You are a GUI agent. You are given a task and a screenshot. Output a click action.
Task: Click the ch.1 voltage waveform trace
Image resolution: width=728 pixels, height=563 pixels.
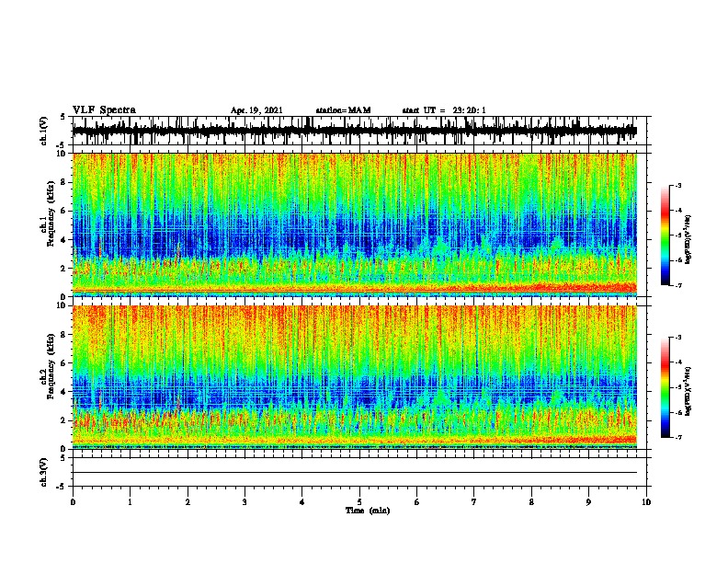355,131
